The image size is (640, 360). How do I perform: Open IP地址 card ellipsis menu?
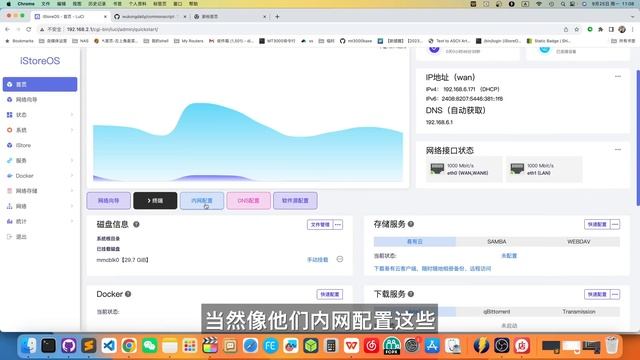[618, 76]
